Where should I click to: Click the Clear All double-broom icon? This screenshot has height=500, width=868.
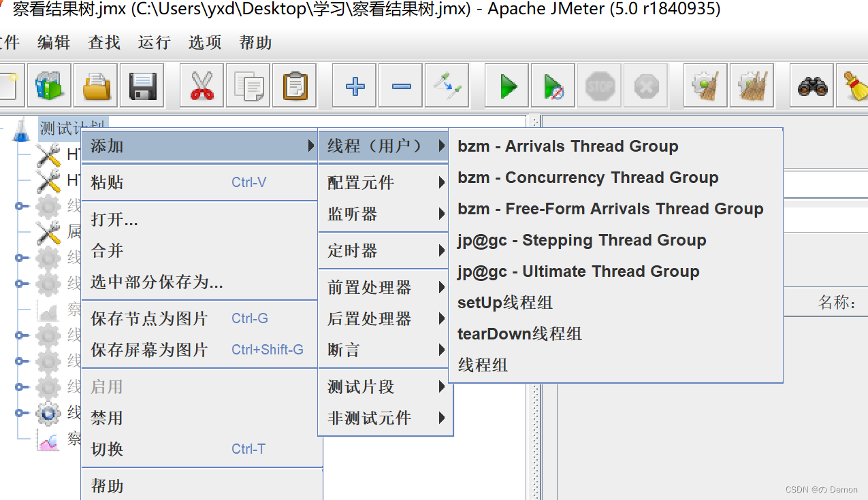point(752,86)
